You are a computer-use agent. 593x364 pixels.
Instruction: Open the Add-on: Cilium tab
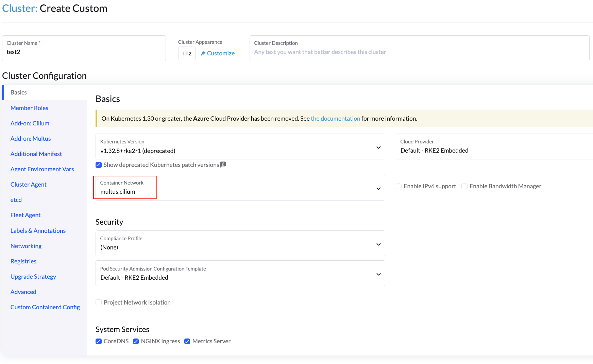30,123
